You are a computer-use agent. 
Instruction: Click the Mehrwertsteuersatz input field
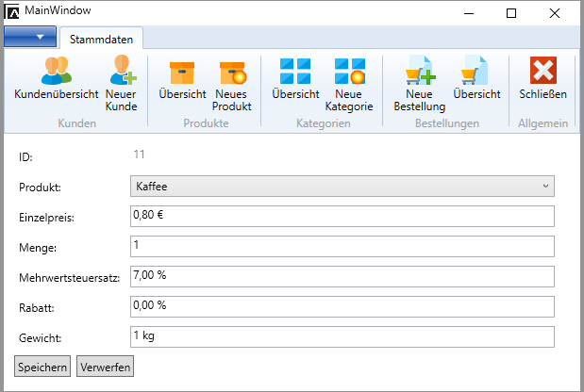click(341, 277)
